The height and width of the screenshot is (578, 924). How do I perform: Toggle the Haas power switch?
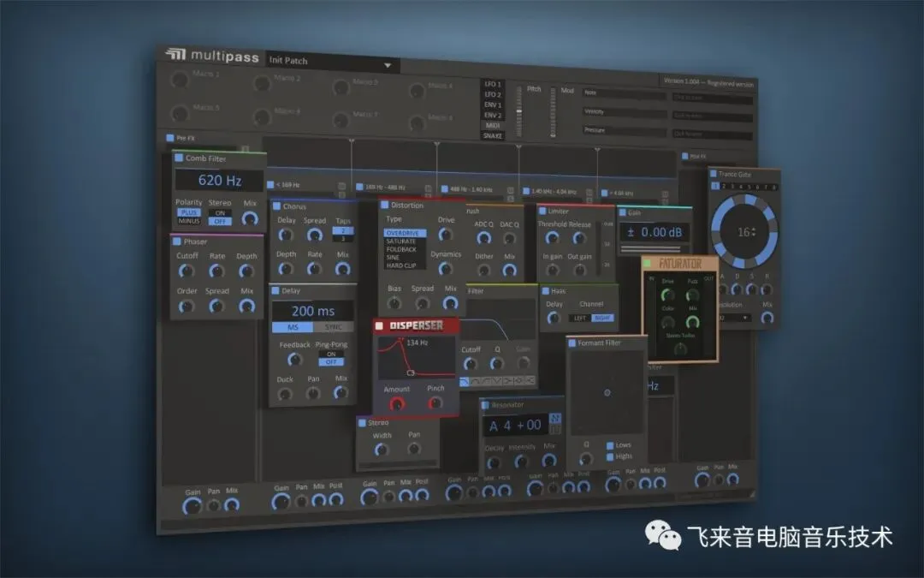[546, 291]
